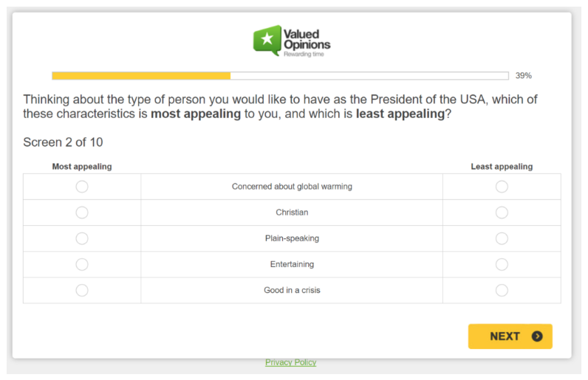Select Most appealing for Christian

tap(82, 213)
